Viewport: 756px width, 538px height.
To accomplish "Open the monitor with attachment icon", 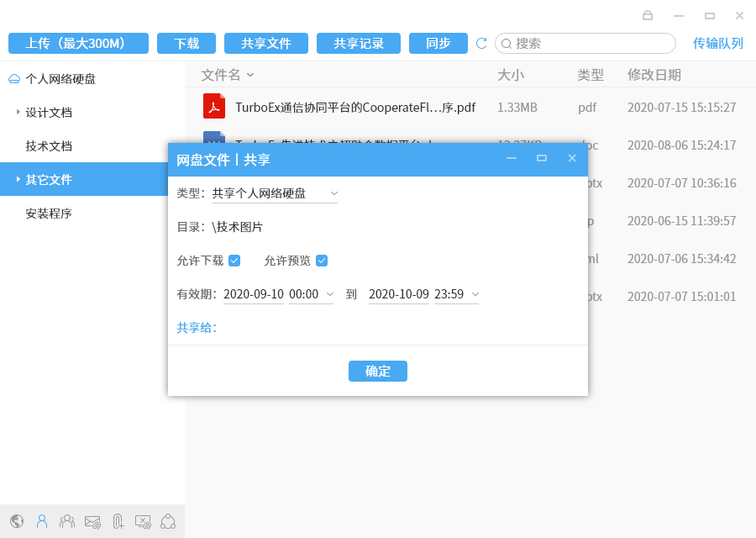I will click(x=143, y=521).
